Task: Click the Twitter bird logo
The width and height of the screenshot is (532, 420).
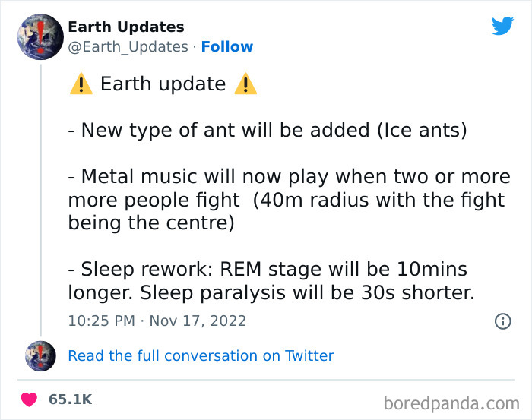Action: 502,26
